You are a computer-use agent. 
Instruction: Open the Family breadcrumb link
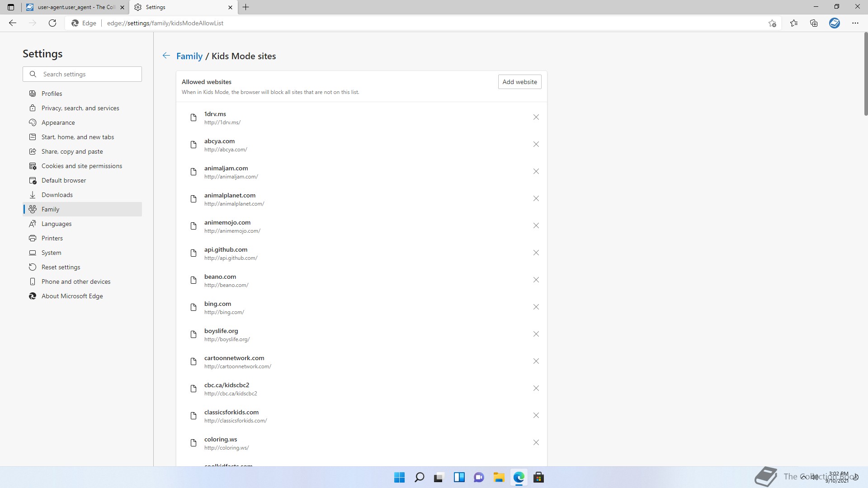(189, 56)
